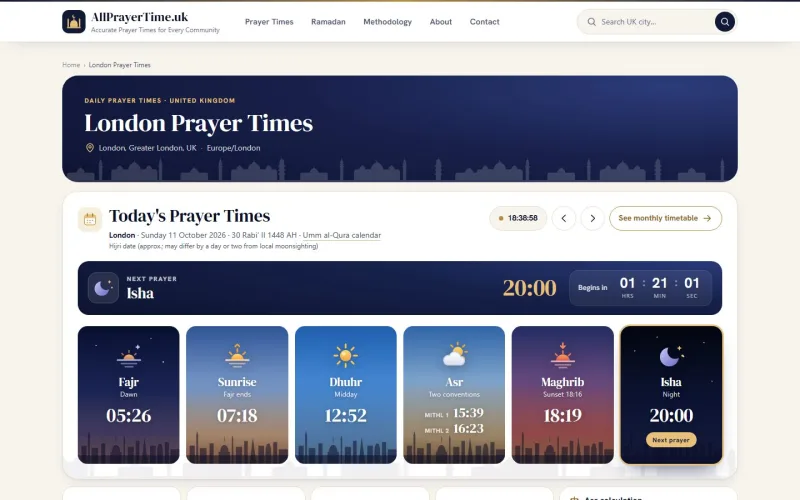Click the Two conventions subtitle under Asr
The height and width of the screenshot is (500, 800).
[454, 394]
